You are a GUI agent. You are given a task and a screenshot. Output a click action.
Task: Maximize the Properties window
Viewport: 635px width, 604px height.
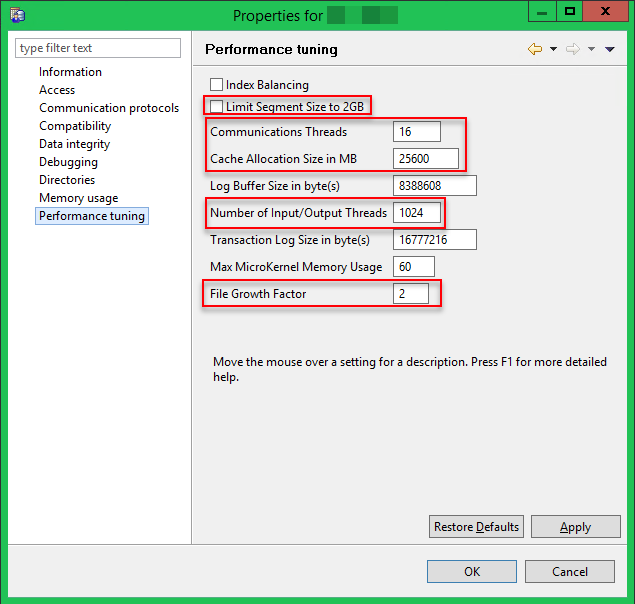point(570,11)
